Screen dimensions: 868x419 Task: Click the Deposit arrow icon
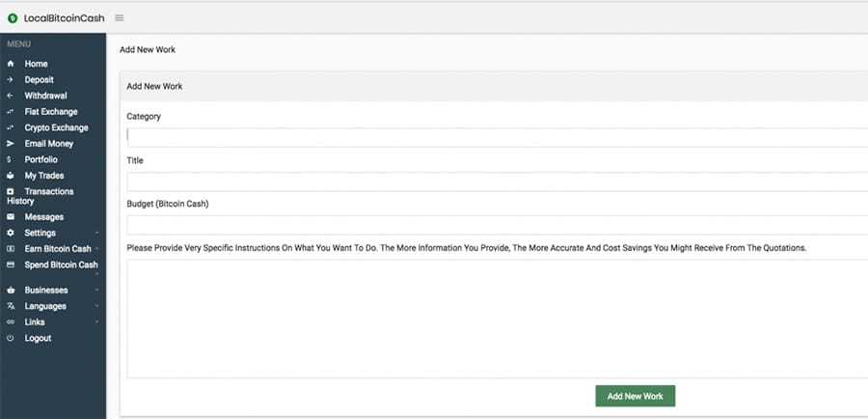click(x=11, y=80)
